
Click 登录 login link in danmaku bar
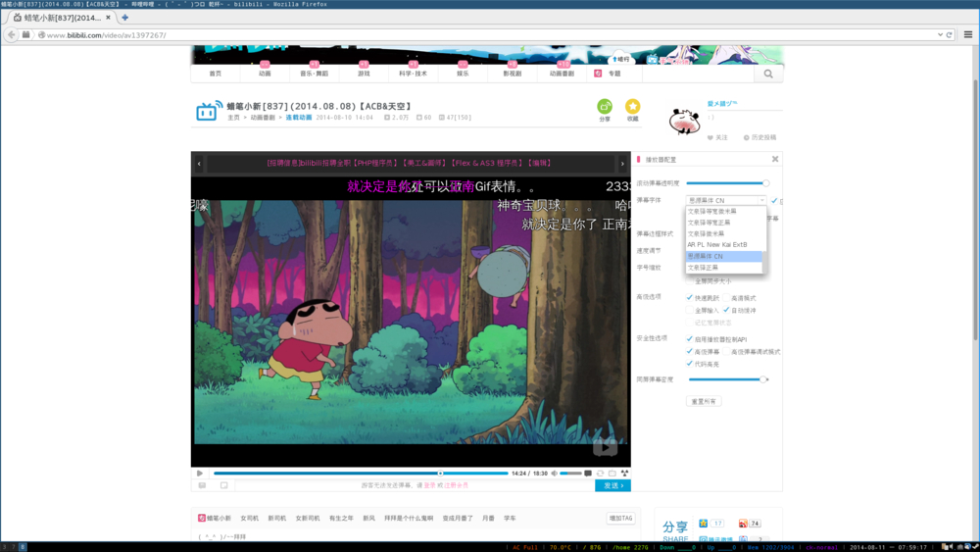429,485
